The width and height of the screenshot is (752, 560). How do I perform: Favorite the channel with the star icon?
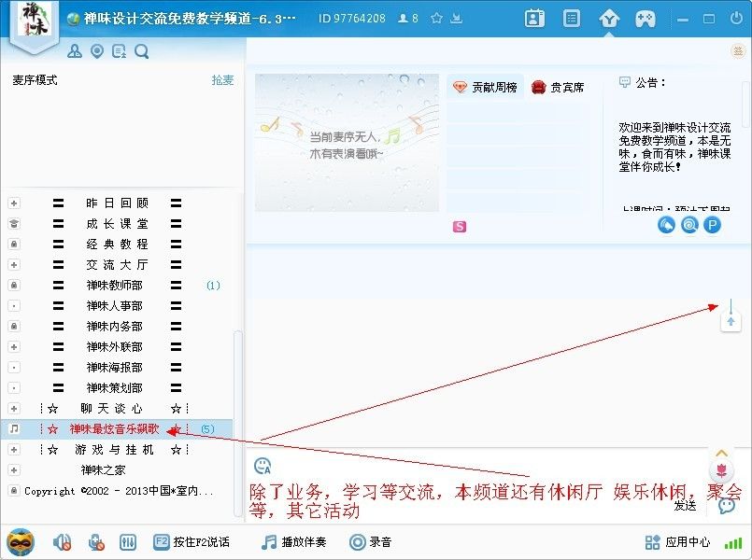tap(436, 19)
